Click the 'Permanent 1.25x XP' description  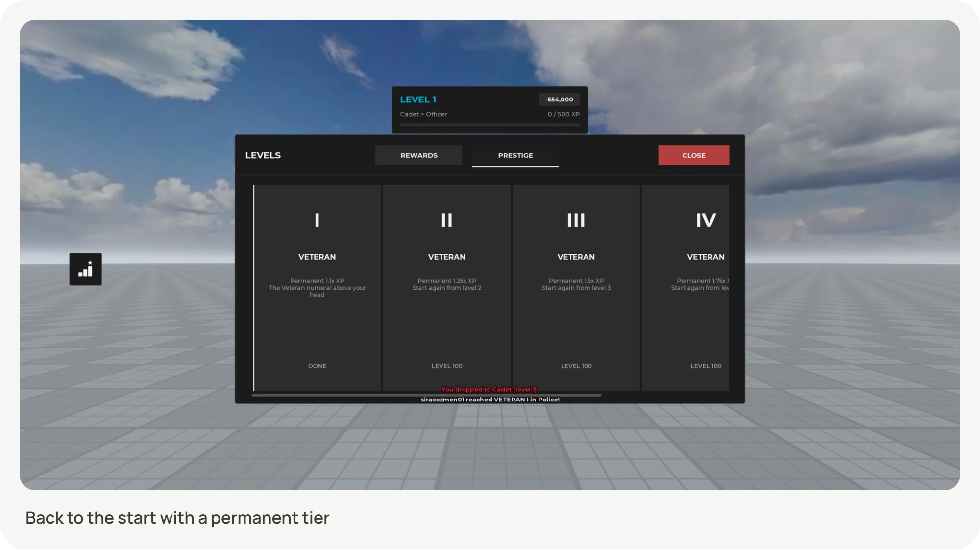point(447,281)
